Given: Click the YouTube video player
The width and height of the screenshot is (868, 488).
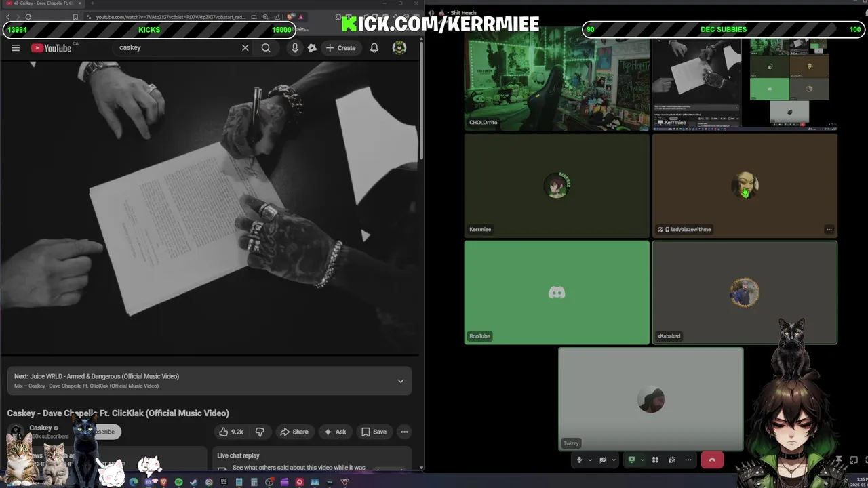Looking at the screenshot, I should click(x=210, y=208).
